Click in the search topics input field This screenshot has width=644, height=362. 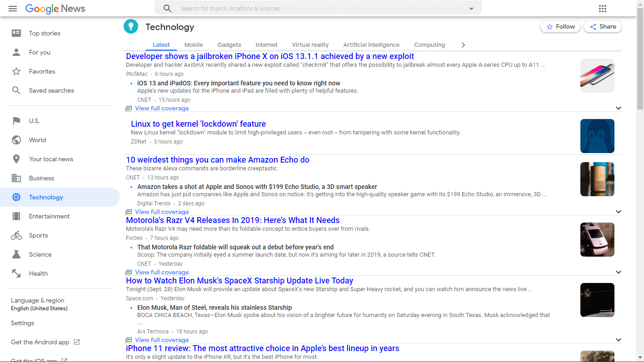coord(321,8)
